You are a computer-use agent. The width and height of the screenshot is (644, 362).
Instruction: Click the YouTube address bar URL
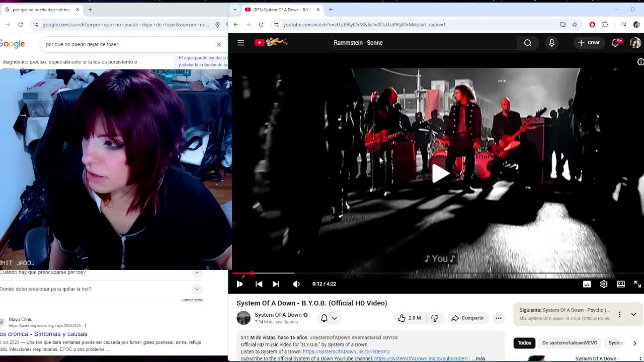[x=364, y=25]
